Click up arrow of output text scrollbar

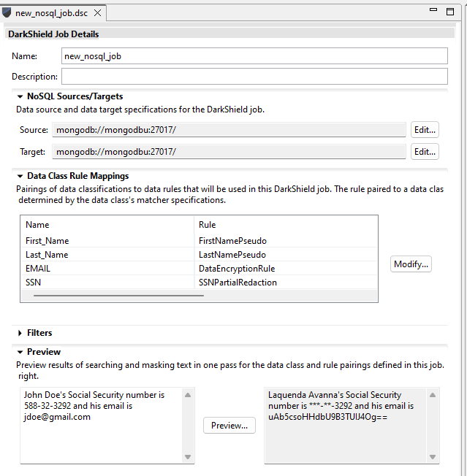point(433,395)
